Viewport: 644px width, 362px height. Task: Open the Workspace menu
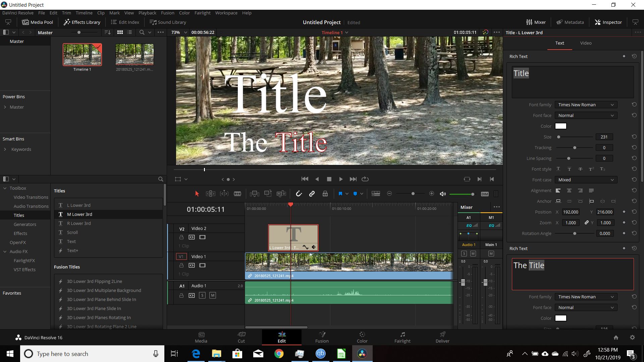click(x=226, y=13)
